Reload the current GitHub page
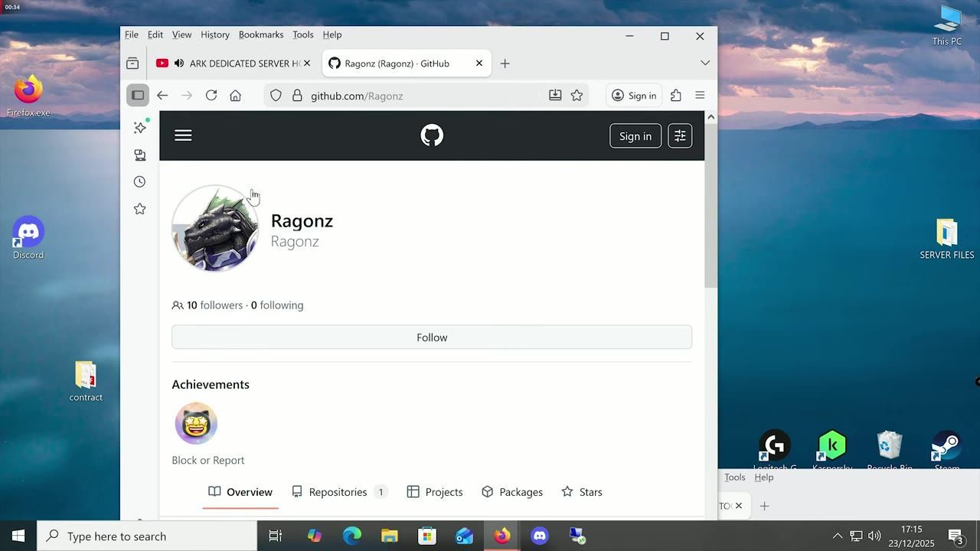This screenshot has width=980, height=551. coord(211,96)
